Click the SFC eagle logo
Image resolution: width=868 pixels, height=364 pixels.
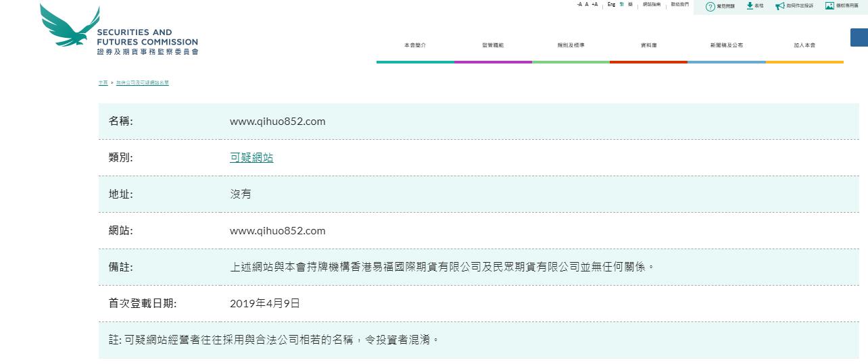(x=70, y=26)
